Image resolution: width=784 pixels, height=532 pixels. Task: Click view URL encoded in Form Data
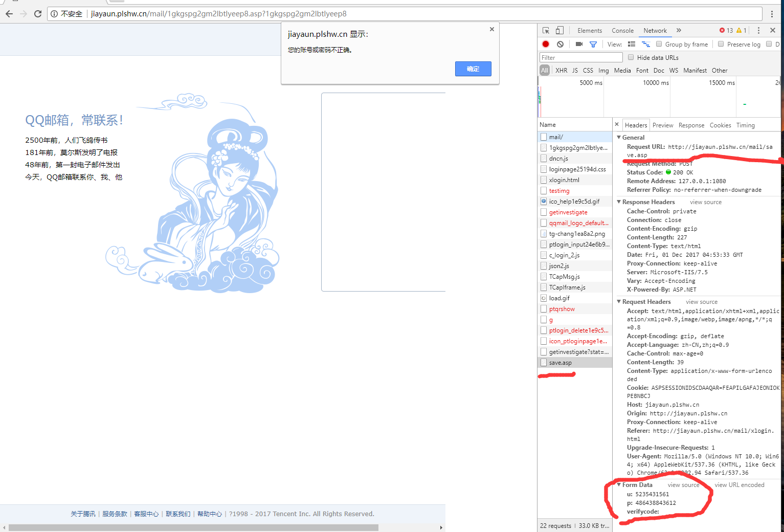(x=740, y=485)
